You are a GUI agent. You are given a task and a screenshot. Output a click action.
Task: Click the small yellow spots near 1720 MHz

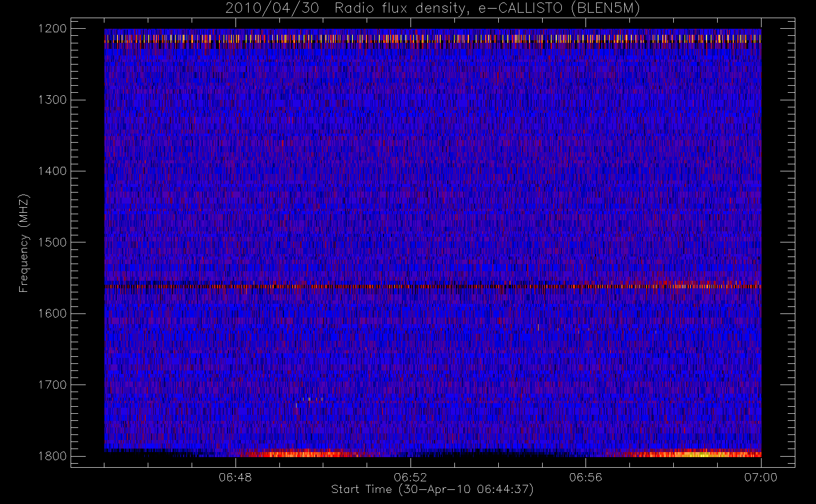click(x=313, y=399)
